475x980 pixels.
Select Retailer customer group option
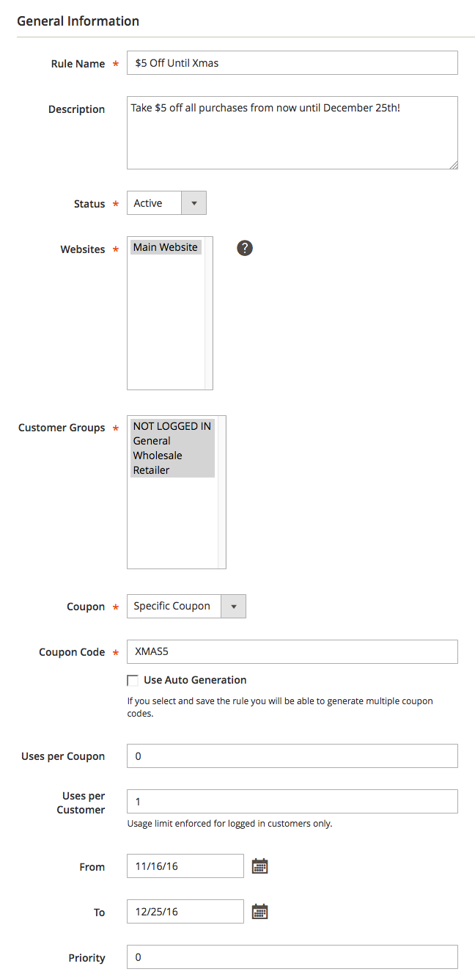(x=152, y=470)
